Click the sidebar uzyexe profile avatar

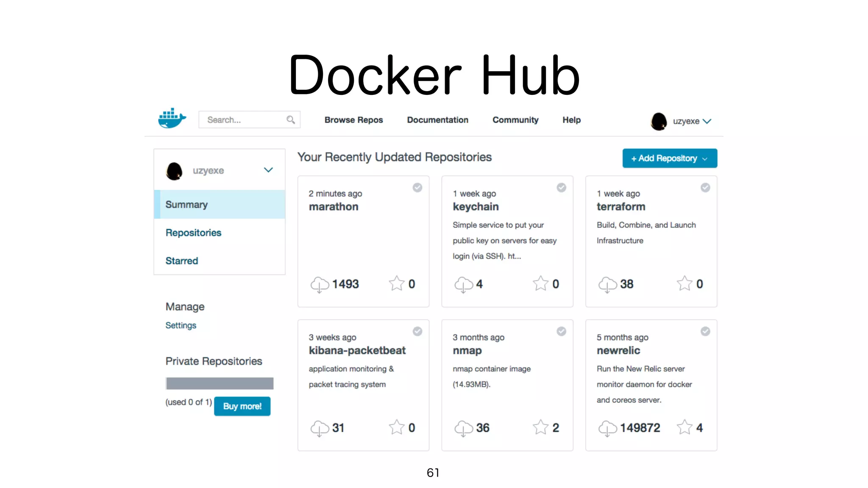click(x=174, y=171)
